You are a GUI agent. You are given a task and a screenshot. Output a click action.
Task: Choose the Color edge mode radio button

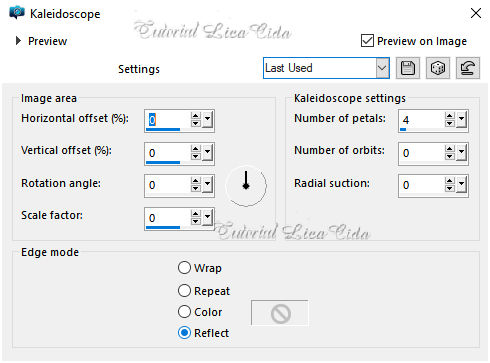click(184, 312)
